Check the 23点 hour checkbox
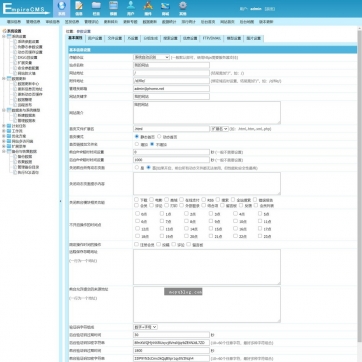The image size is (362, 362). coord(260,236)
